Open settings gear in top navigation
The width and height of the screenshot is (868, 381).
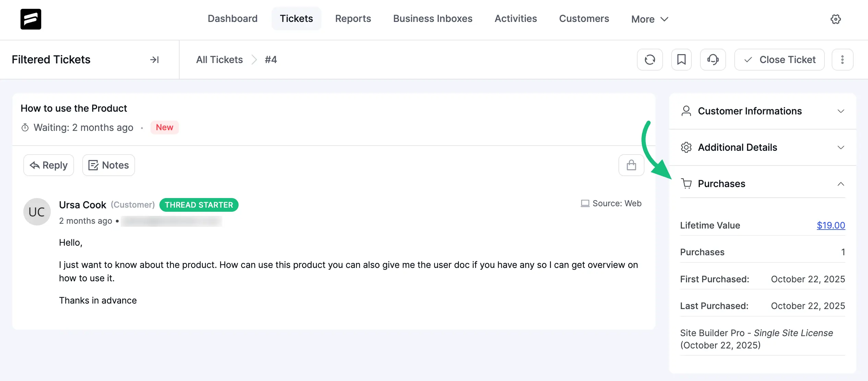[835, 19]
